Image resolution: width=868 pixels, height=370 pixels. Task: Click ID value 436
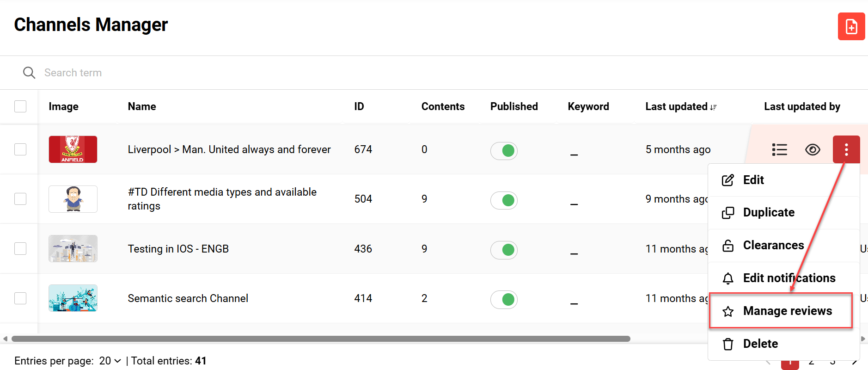[363, 249]
